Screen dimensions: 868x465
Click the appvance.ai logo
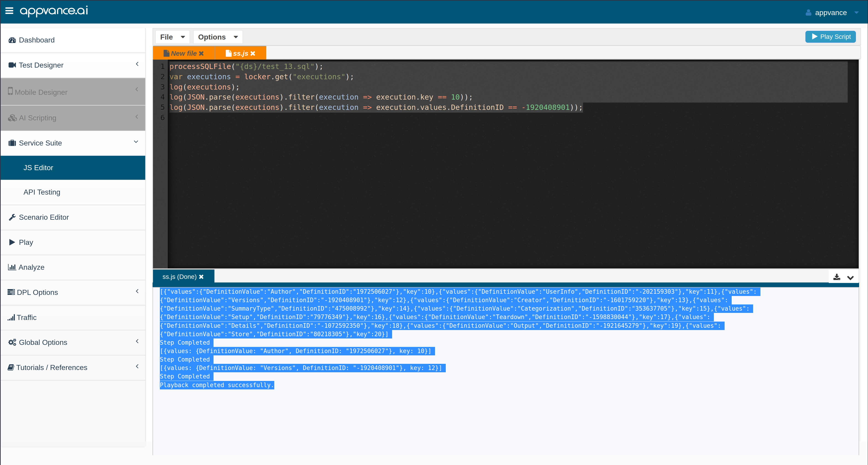click(54, 11)
